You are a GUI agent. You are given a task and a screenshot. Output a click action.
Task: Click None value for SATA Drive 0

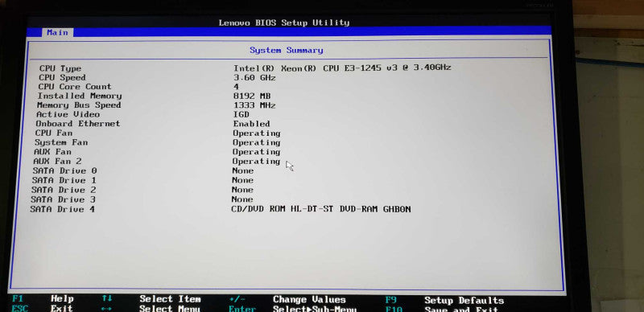click(x=243, y=170)
